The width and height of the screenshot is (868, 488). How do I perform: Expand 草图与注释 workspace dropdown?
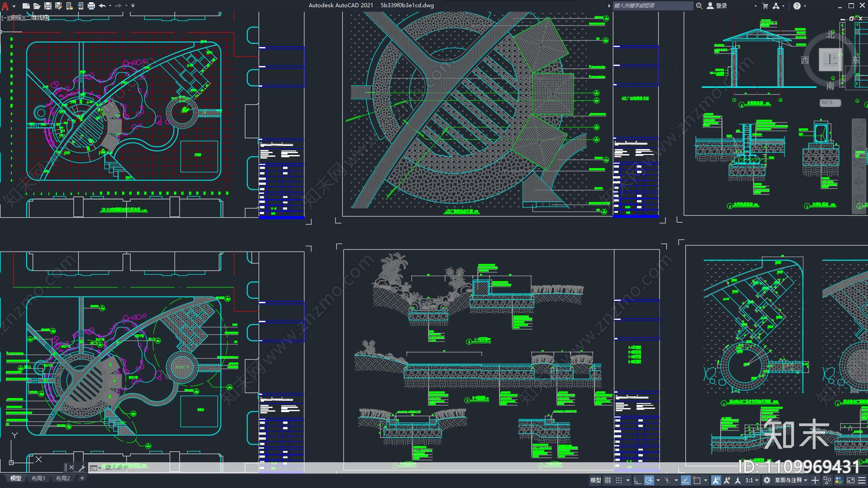click(806, 480)
